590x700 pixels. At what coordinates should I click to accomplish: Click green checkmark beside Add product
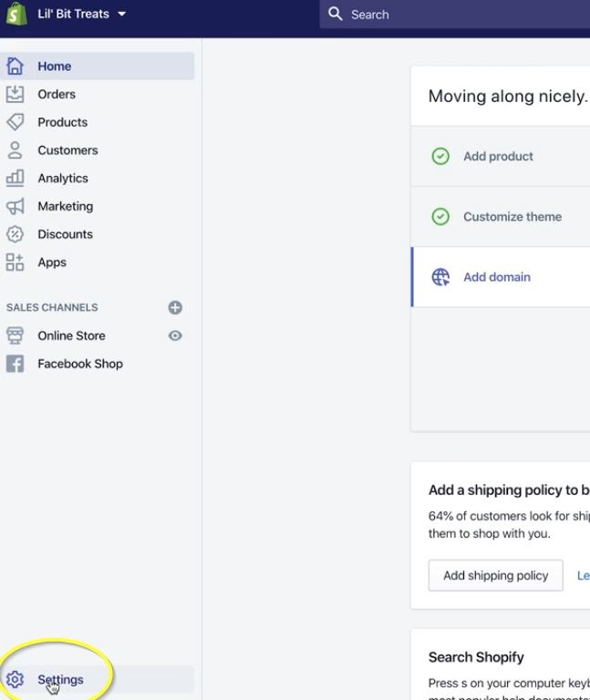(440, 156)
